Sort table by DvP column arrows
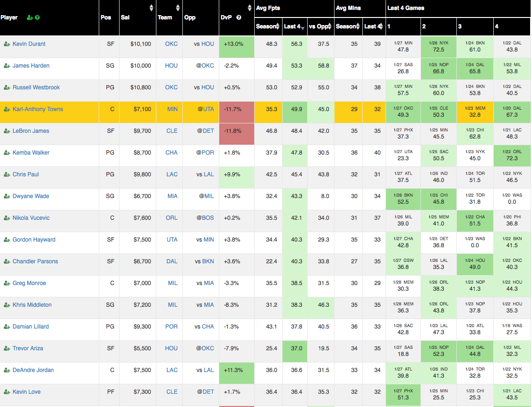The image size is (532, 407). click(x=250, y=8)
